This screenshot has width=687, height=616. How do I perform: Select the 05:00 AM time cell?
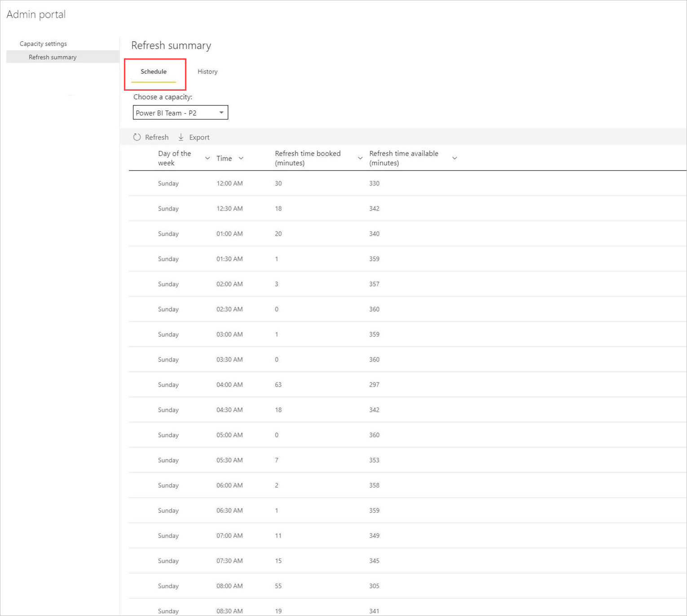click(x=229, y=435)
